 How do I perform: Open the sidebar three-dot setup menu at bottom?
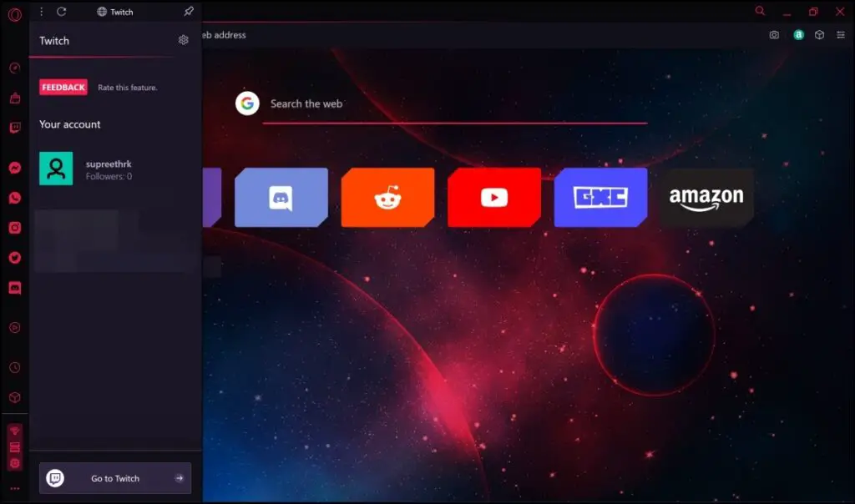click(15, 488)
